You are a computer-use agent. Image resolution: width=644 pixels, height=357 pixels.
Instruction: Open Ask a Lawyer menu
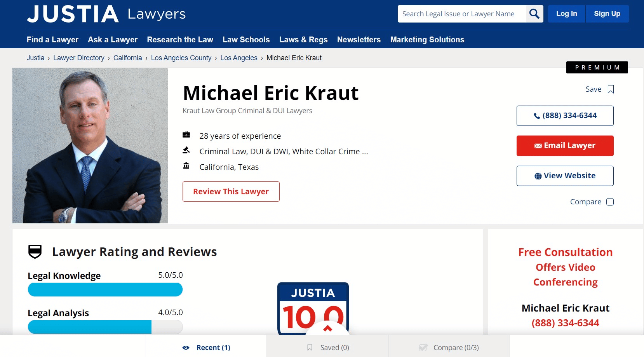click(x=113, y=40)
